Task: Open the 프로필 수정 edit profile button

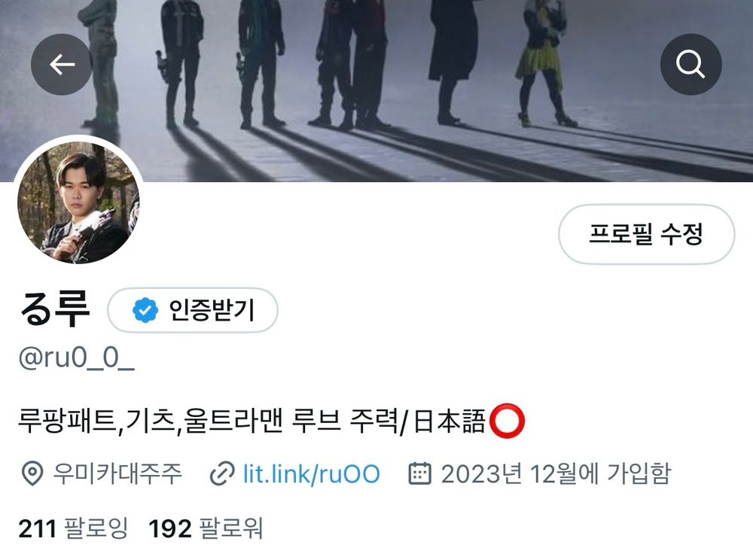Action: click(646, 234)
